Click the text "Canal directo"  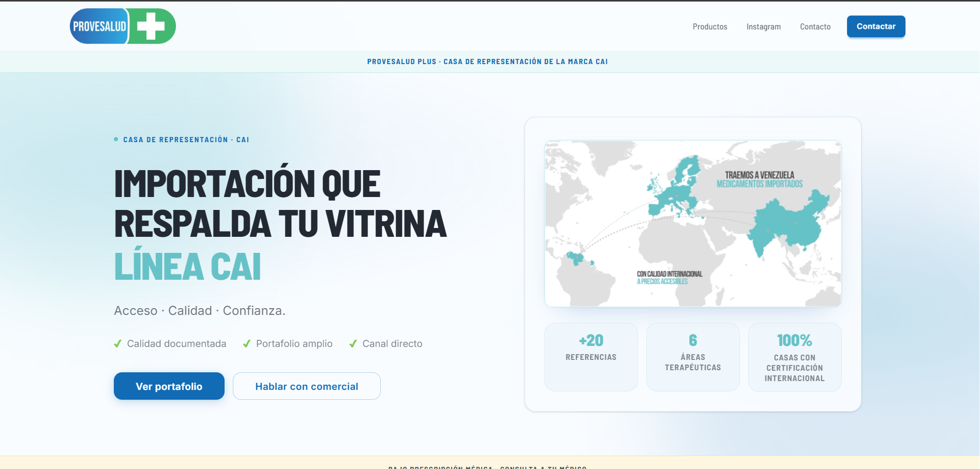(x=392, y=344)
